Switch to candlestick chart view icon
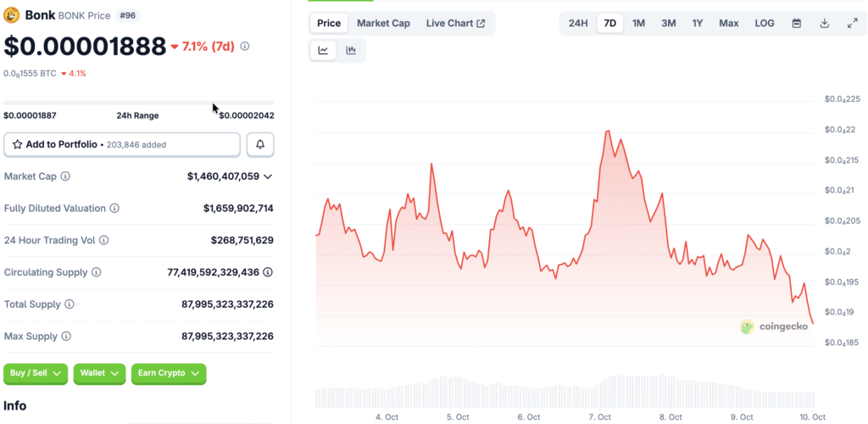Image resolution: width=868 pixels, height=424 pixels. (350, 51)
